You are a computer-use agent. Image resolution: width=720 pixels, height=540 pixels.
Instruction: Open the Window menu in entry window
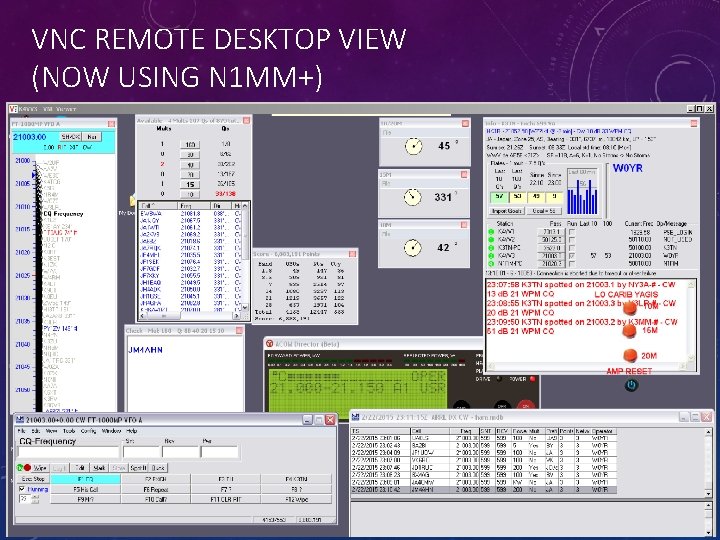pyautogui.click(x=111, y=431)
